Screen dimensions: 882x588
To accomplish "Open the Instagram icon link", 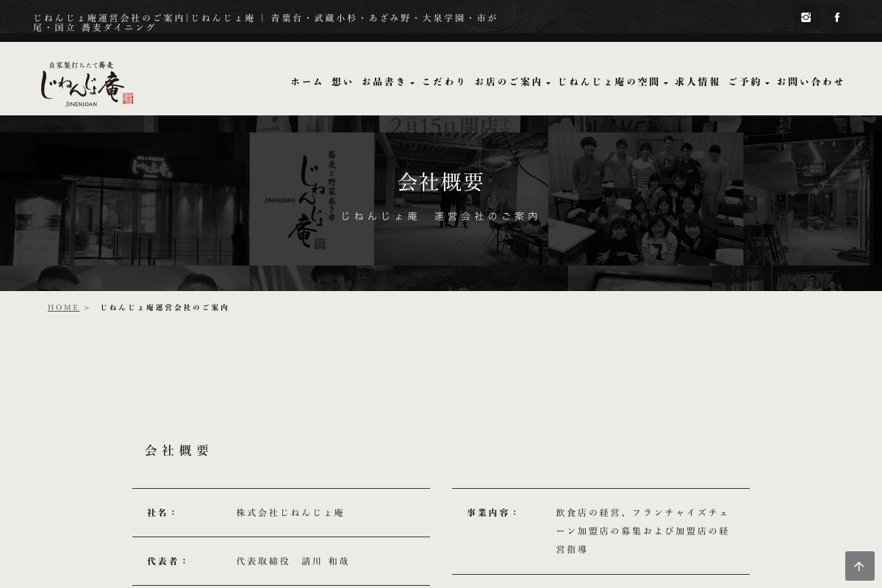I will 806,18.
